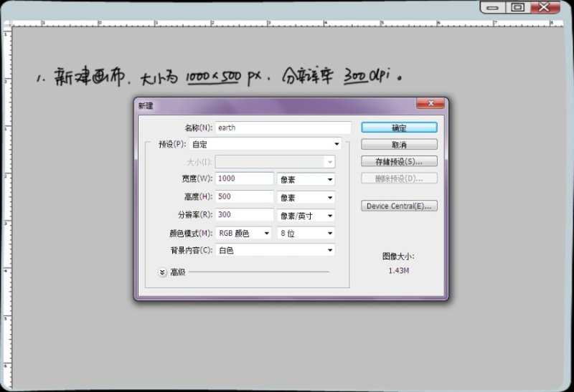Click the 宽度 field showing 1000
574x392 pixels.
point(244,179)
